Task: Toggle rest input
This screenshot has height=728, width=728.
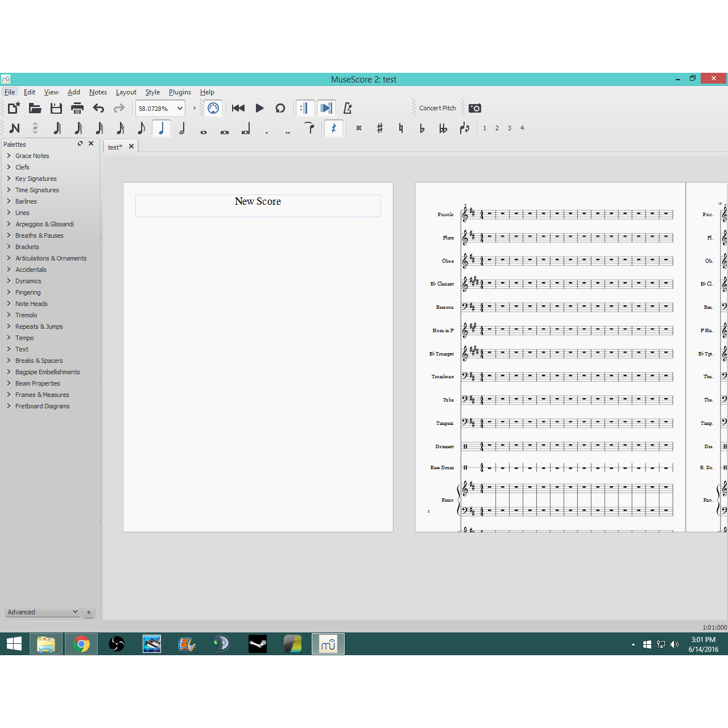Action: tap(334, 128)
